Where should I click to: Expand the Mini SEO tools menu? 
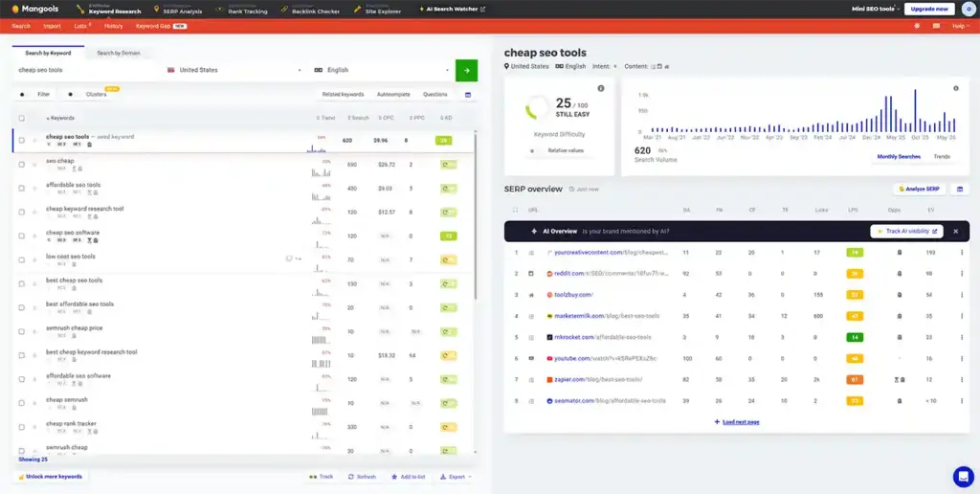click(x=876, y=10)
